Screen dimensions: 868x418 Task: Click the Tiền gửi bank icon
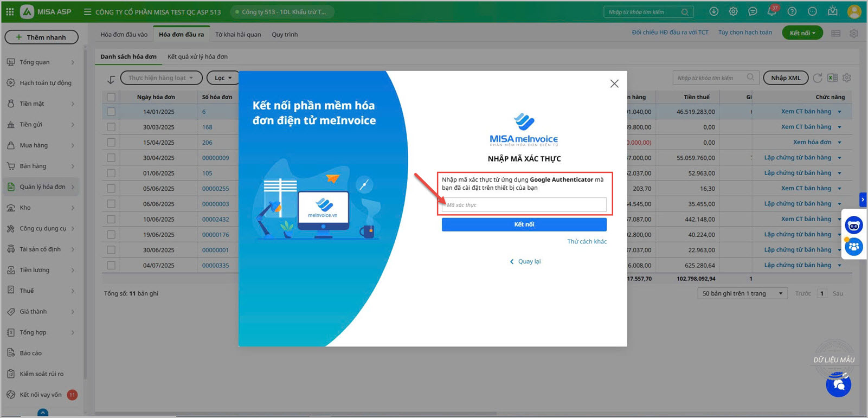click(11, 125)
